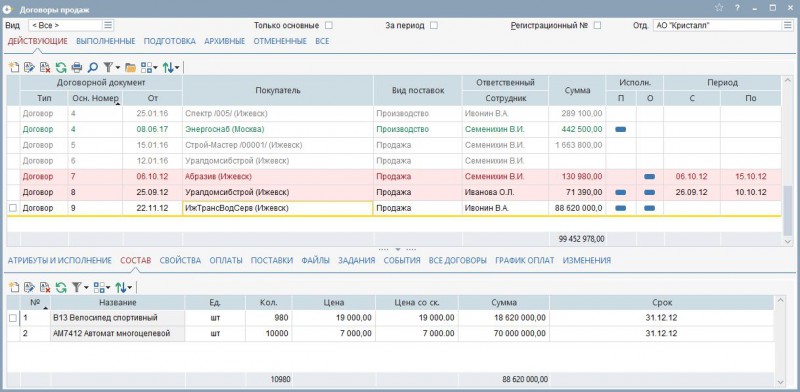
Task: Create a new contract in the upper toolbar
Action: click(14, 67)
